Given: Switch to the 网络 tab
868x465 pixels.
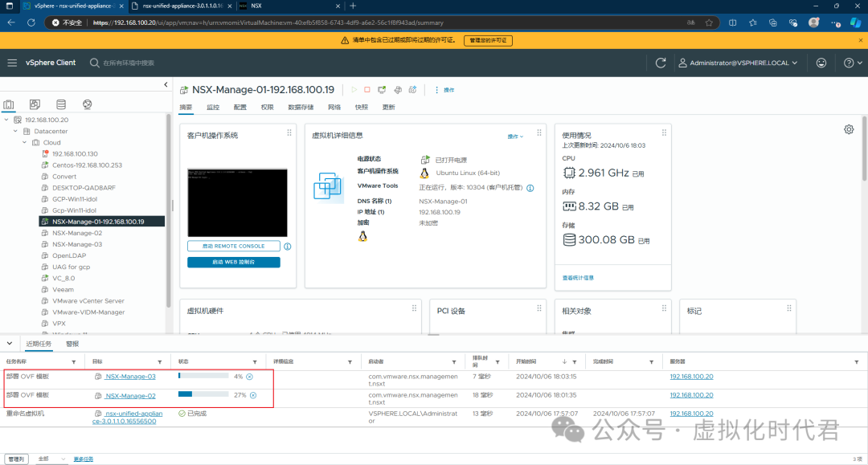Looking at the screenshot, I should coord(334,108).
